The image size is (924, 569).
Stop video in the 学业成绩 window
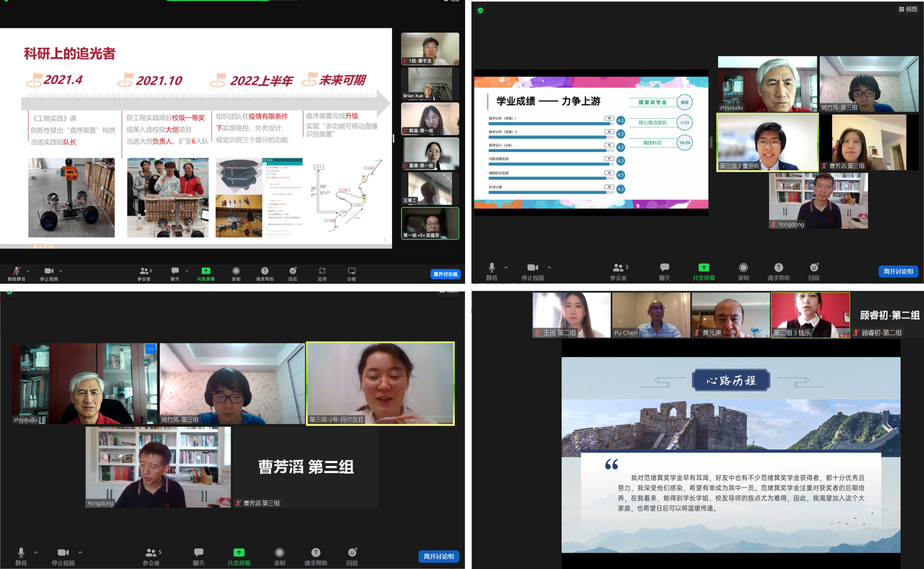(x=533, y=271)
